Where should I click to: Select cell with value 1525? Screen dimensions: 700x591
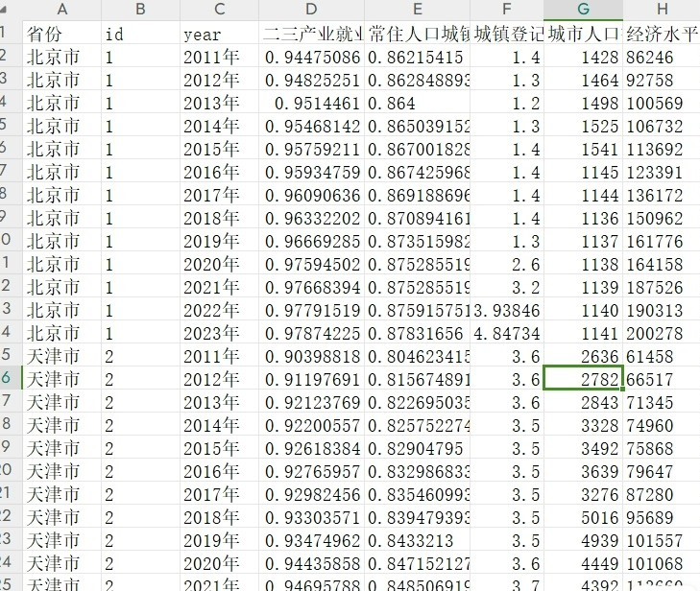(583, 127)
